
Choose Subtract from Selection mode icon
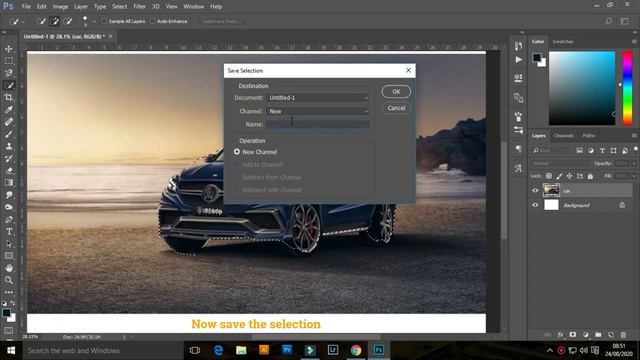pyautogui.click(x=67, y=21)
